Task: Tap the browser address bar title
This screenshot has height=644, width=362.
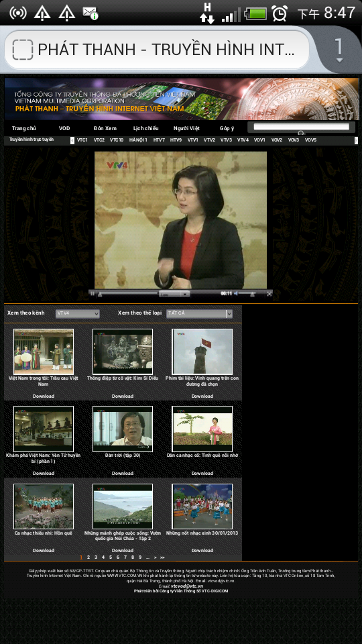Action: (166, 50)
